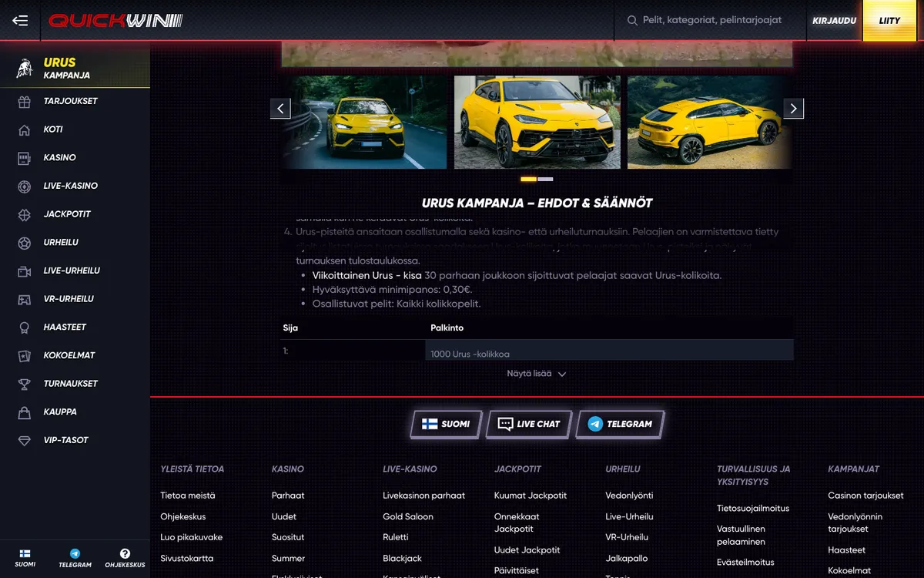Open Vedonlyönti footer link
The width and height of the screenshot is (924, 578).
629,496
